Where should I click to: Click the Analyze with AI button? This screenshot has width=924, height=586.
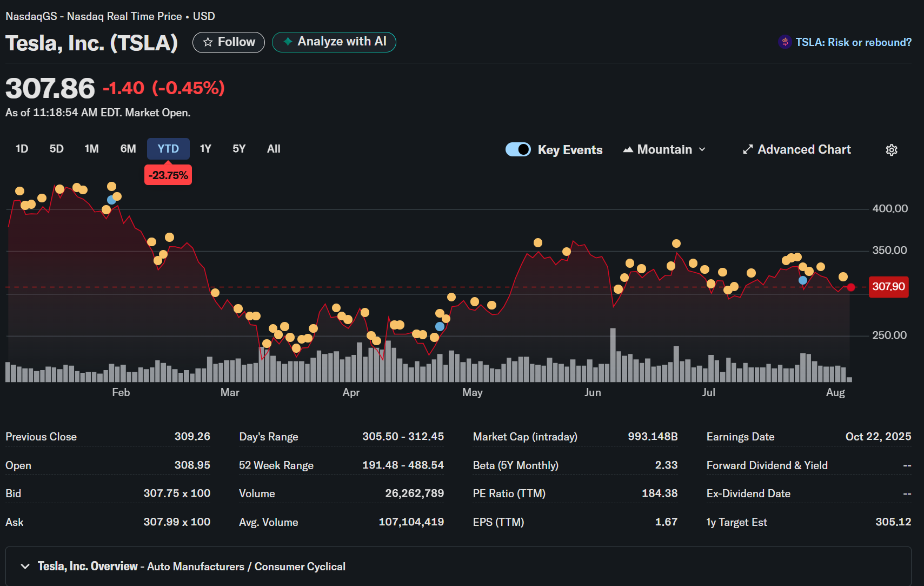334,42
